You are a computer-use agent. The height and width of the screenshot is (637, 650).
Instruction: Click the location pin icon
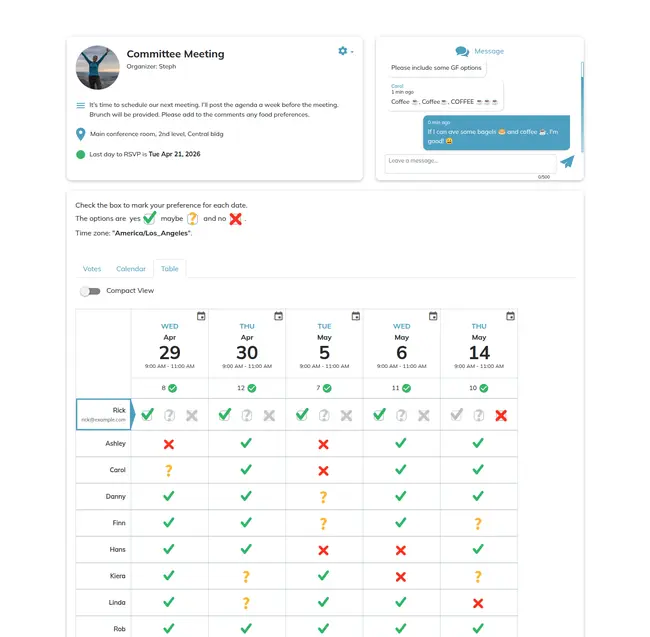80,134
